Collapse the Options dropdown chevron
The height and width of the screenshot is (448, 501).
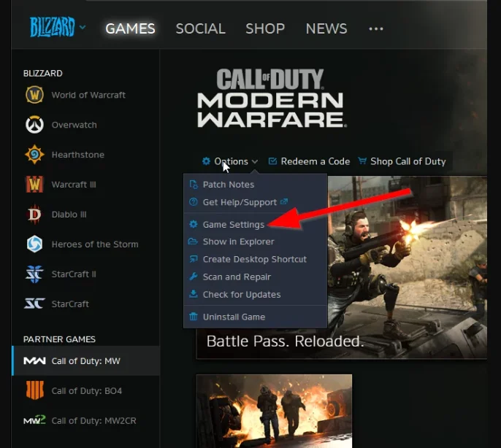[255, 162]
